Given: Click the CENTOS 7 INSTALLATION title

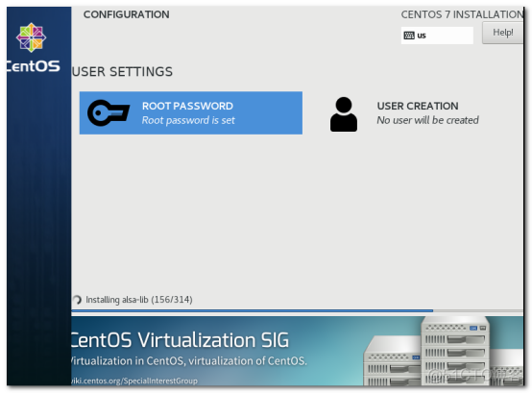Looking at the screenshot, I should (x=462, y=14).
